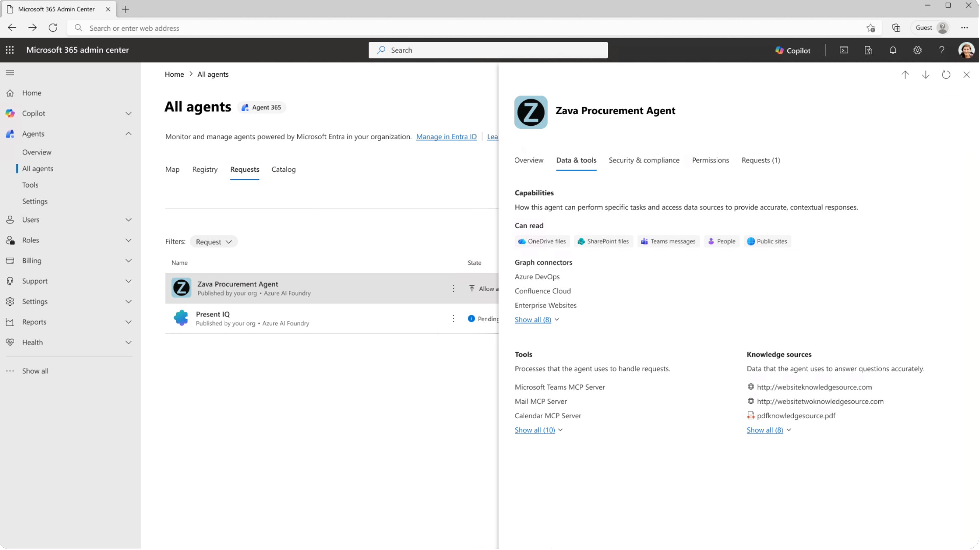
Task: Open browser collections icon
Action: click(896, 28)
